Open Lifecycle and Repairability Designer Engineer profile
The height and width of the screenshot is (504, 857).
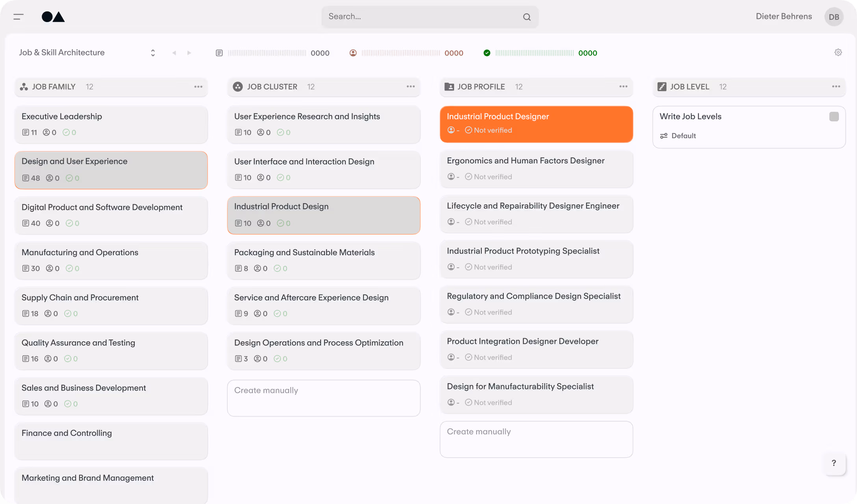536,214
